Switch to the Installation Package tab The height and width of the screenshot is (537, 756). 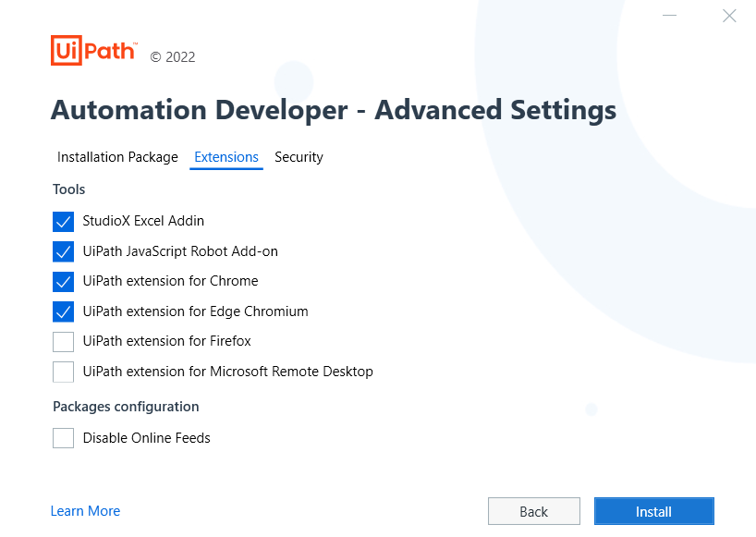point(117,157)
